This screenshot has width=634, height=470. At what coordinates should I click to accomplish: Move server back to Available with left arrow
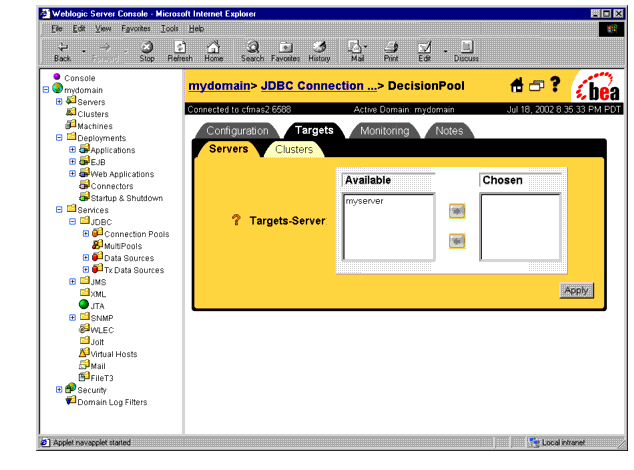coord(457,241)
